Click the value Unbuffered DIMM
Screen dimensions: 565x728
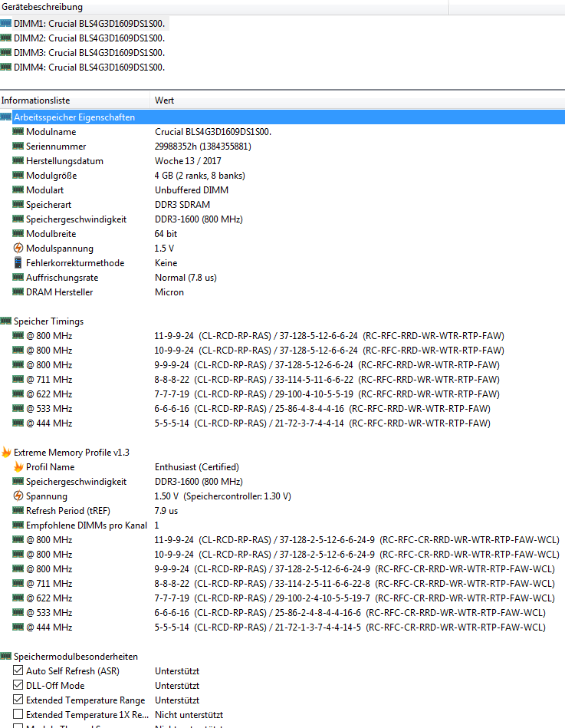point(192,190)
